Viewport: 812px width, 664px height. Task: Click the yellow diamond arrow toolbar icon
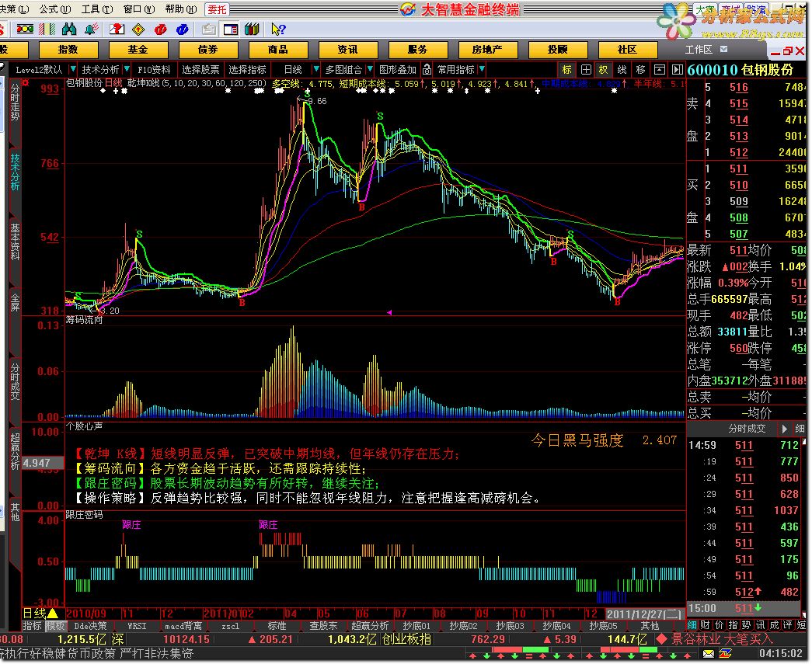pyautogui.click(x=138, y=30)
